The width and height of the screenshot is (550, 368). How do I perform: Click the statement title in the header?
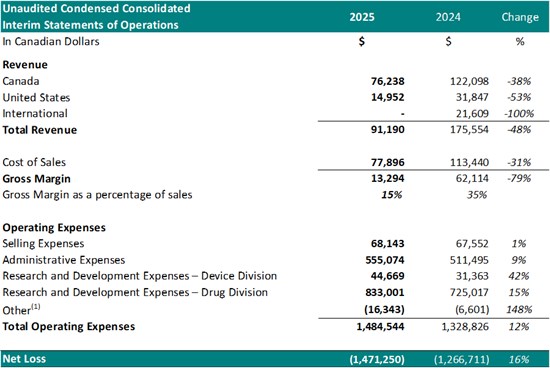click(x=96, y=16)
